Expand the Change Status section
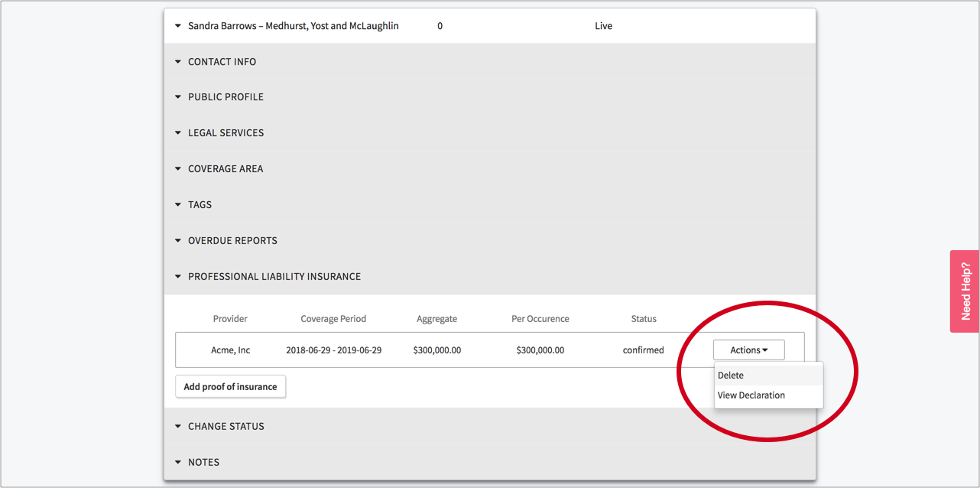This screenshot has width=980, height=488. tap(226, 427)
